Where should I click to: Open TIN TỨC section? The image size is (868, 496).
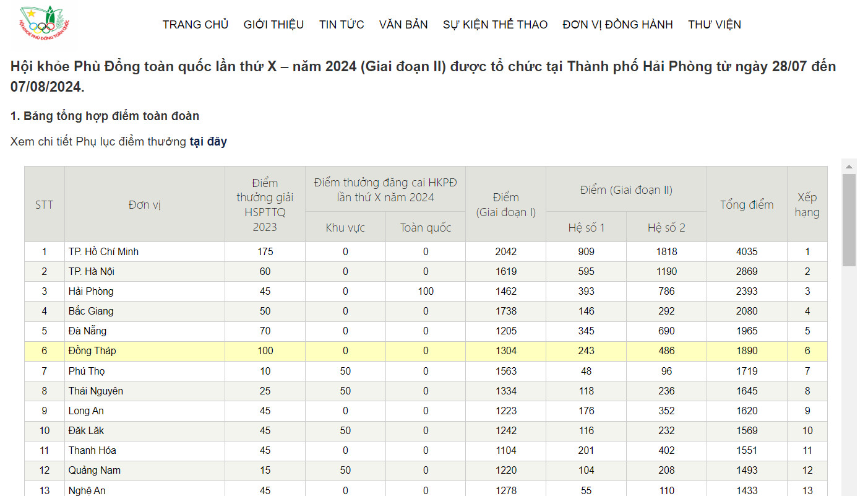[342, 25]
